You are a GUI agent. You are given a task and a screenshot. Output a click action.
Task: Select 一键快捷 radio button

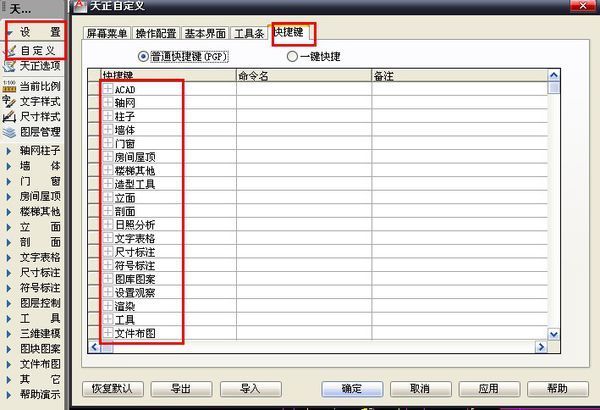(292, 57)
